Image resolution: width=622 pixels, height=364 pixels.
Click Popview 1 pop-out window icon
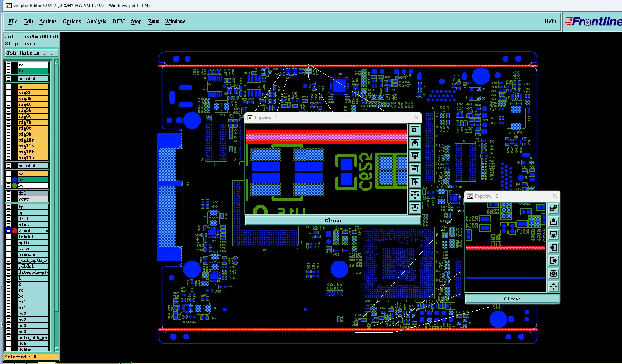pos(415,130)
